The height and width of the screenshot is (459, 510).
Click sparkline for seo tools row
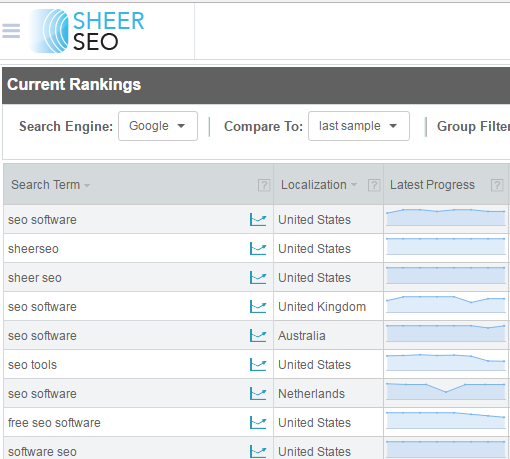[x=446, y=362]
